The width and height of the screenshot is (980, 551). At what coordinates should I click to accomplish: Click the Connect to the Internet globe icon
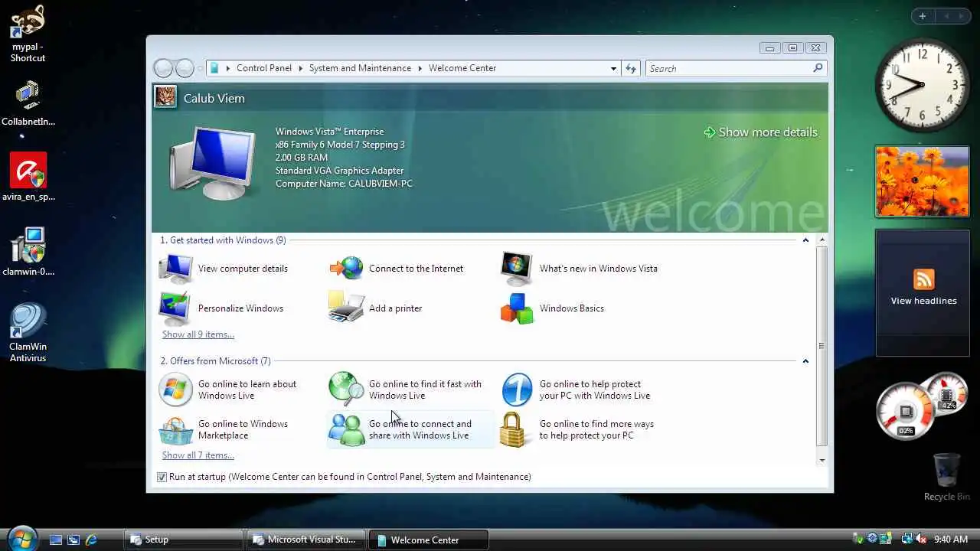(x=346, y=268)
